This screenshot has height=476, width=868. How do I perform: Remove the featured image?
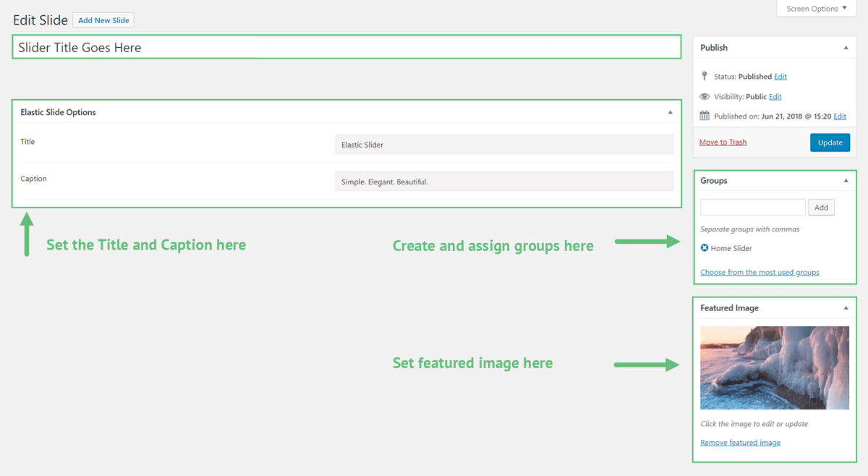click(740, 442)
